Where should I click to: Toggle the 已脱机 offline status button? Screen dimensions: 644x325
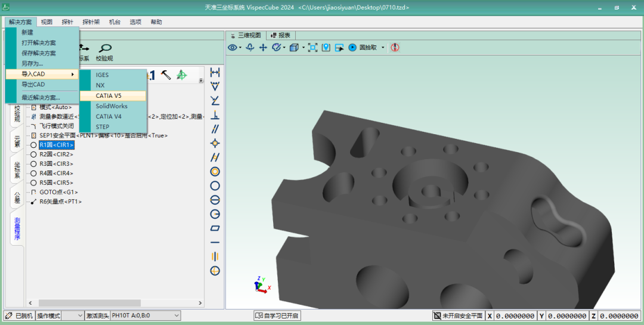(x=19, y=315)
